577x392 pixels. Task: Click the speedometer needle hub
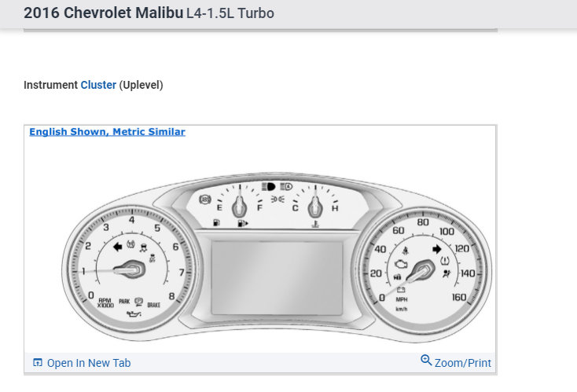coord(425,272)
